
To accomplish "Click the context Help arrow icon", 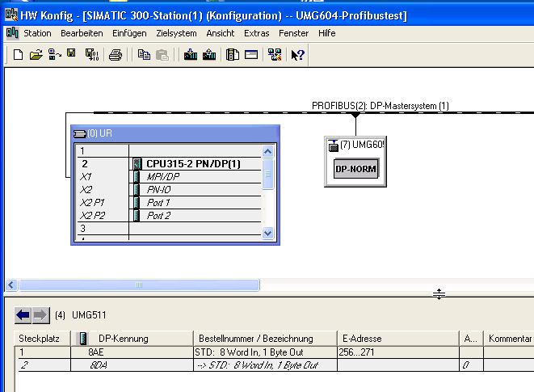I will click(297, 55).
